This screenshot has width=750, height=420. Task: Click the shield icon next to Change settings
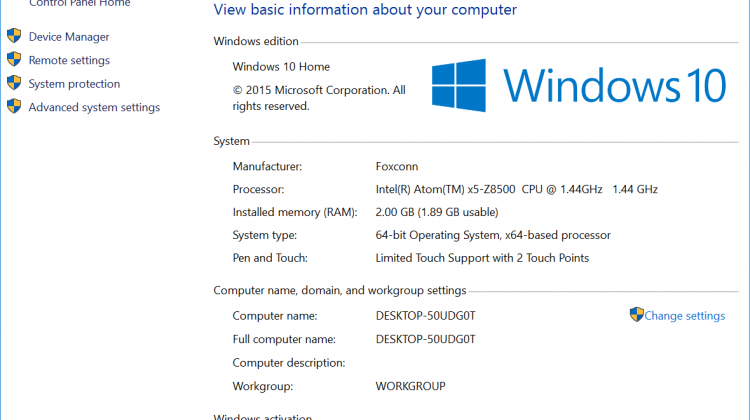pyautogui.click(x=637, y=315)
